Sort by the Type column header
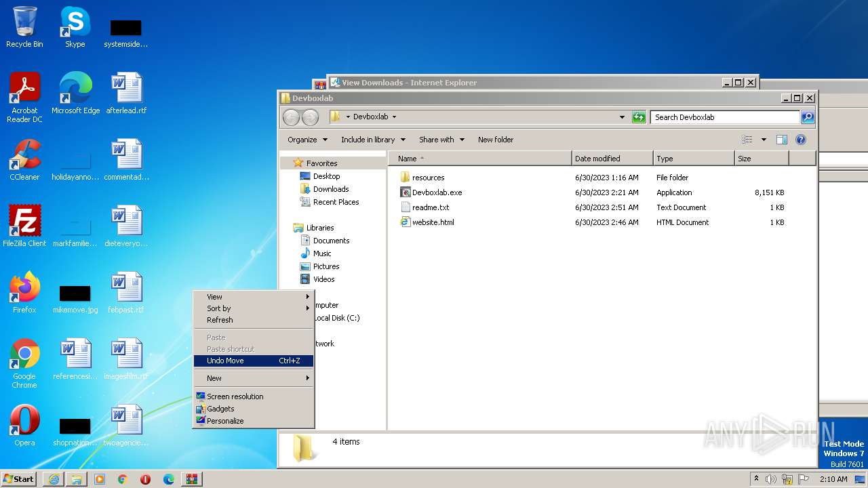This screenshot has width=868, height=488. click(694, 159)
